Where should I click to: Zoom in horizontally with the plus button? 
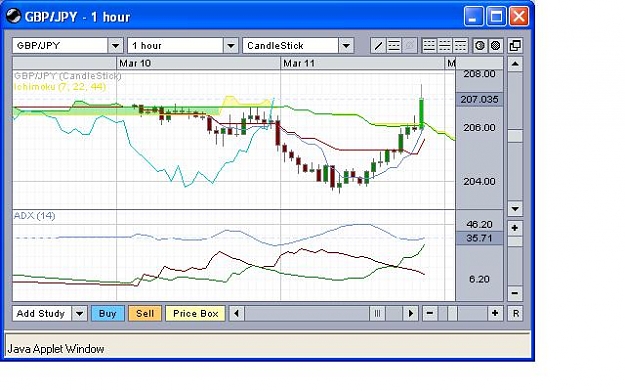tap(495, 313)
